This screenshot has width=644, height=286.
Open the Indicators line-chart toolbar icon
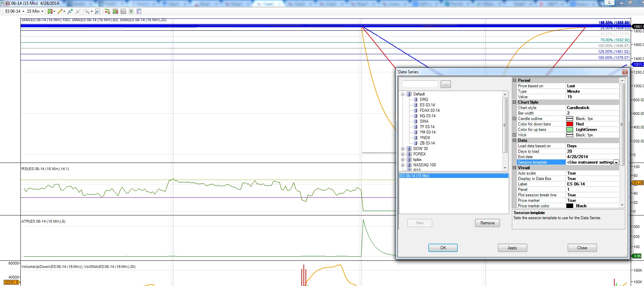tap(123, 11)
